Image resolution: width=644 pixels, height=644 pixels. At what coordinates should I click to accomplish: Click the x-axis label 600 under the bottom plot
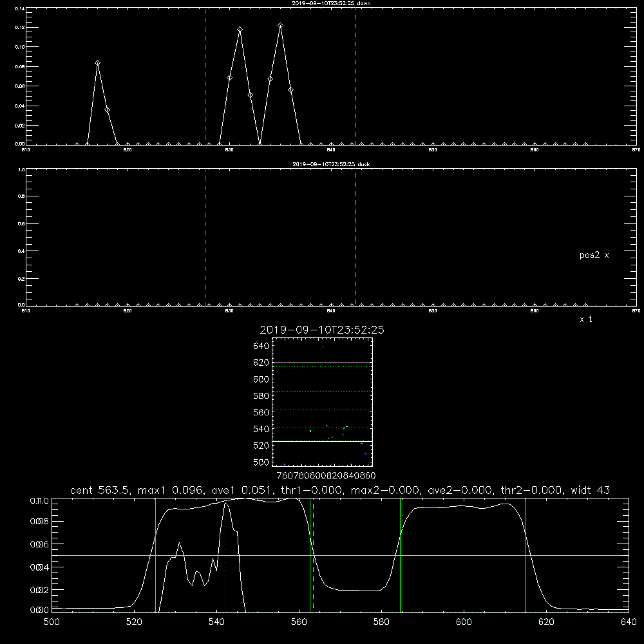click(x=464, y=622)
